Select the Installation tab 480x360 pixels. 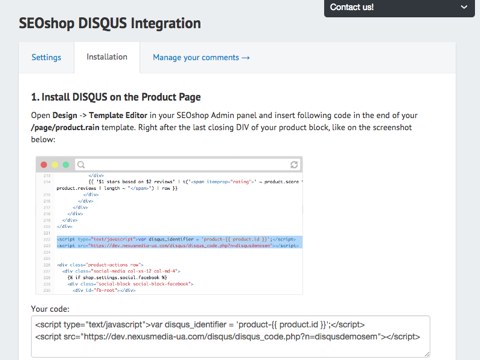click(x=107, y=57)
